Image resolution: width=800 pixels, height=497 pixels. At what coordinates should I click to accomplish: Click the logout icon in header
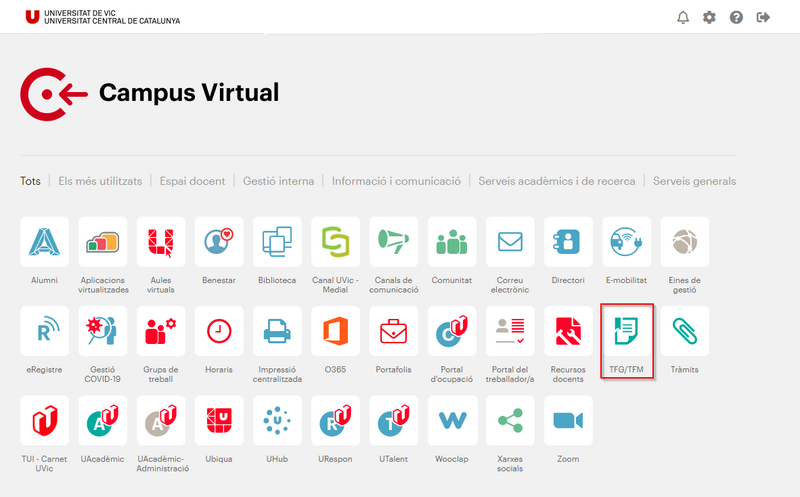click(x=763, y=17)
